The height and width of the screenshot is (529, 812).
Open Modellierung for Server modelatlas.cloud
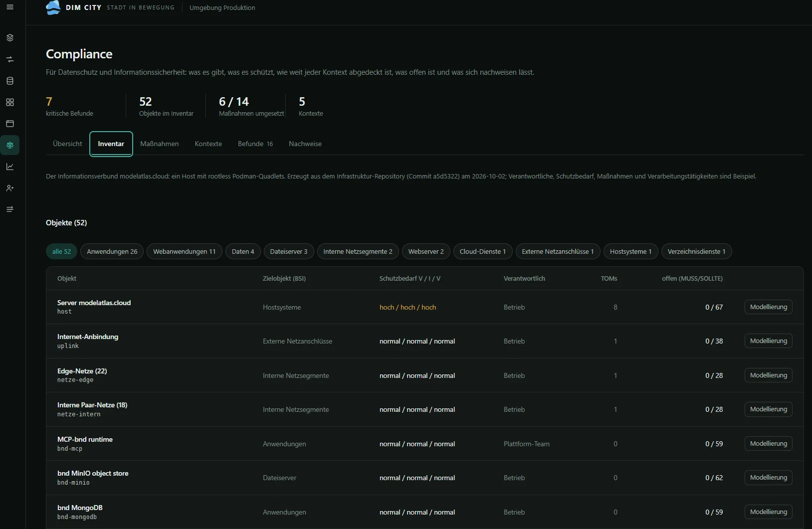(x=769, y=307)
